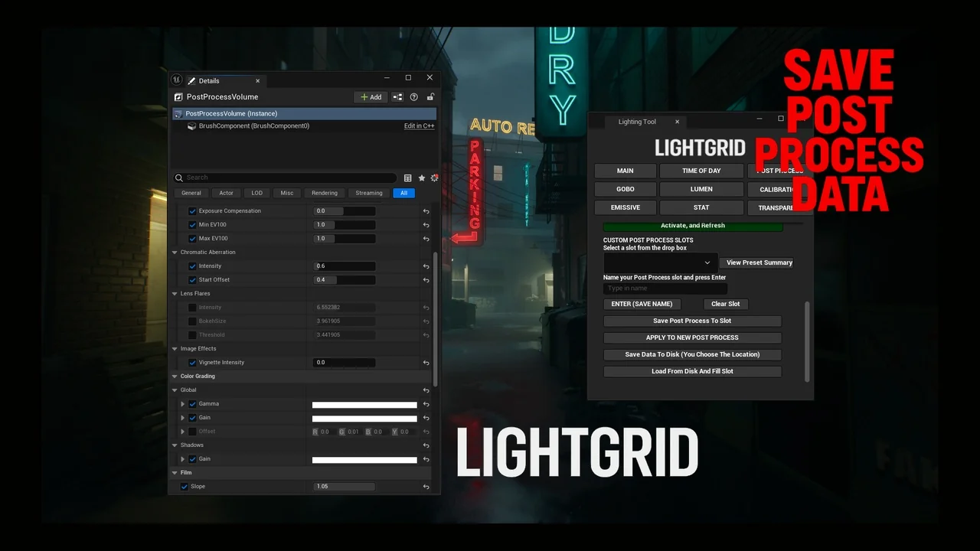Collapse the Color Grading category

[175, 376]
